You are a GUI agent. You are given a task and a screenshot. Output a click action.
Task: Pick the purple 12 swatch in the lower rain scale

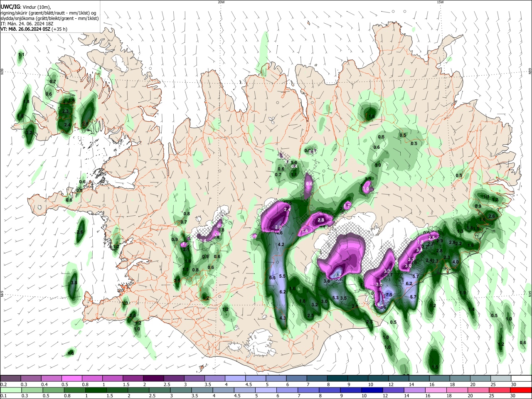[393, 390]
